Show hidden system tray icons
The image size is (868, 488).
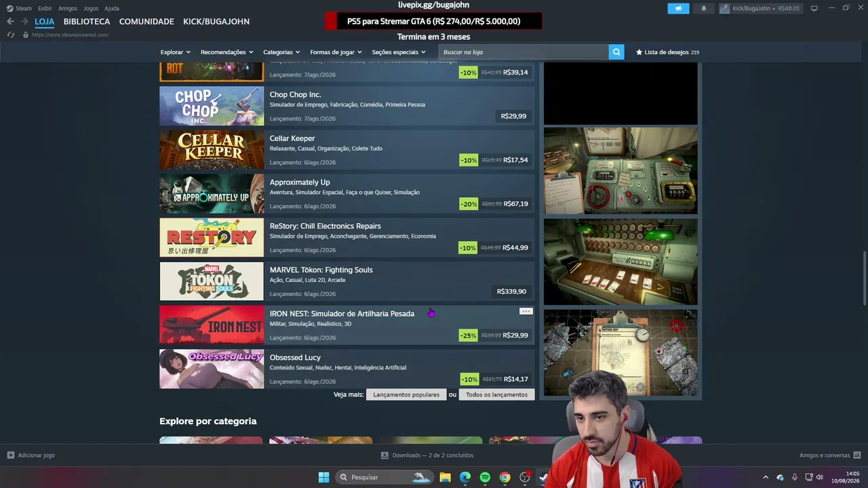click(766, 477)
